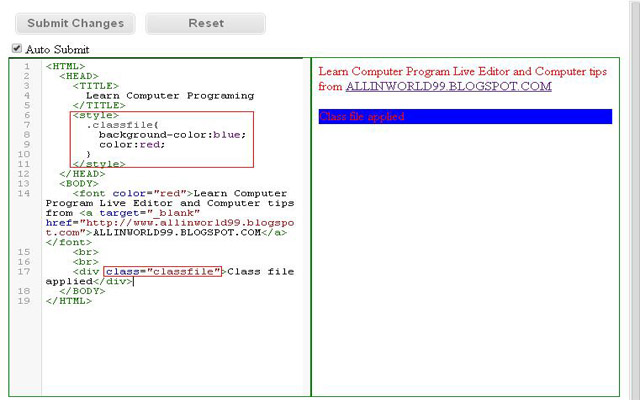Click the 'class="classfile"' attribute on line 17
The height and width of the screenshot is (400, 640).
click(162, 271)
